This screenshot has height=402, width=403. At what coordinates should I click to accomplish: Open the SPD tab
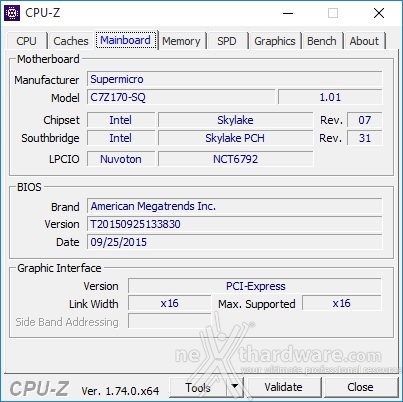pyautogui.click(x=227, y=41)
